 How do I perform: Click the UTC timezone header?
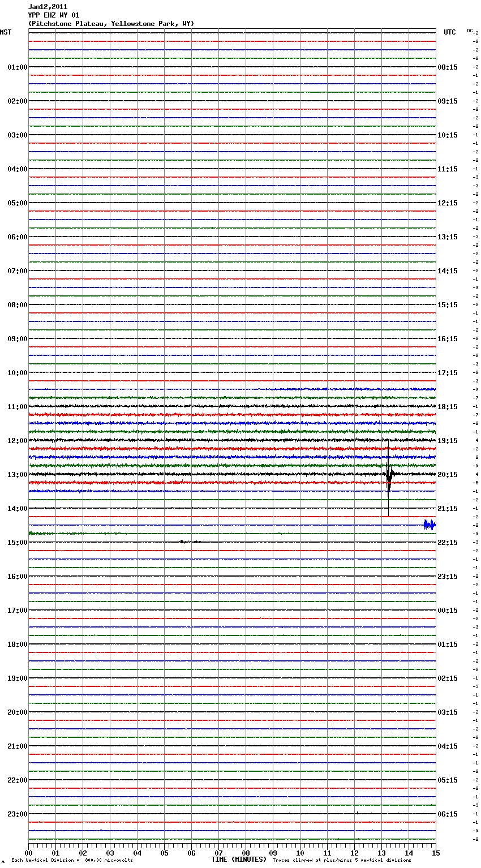click(x=450, y=32)
